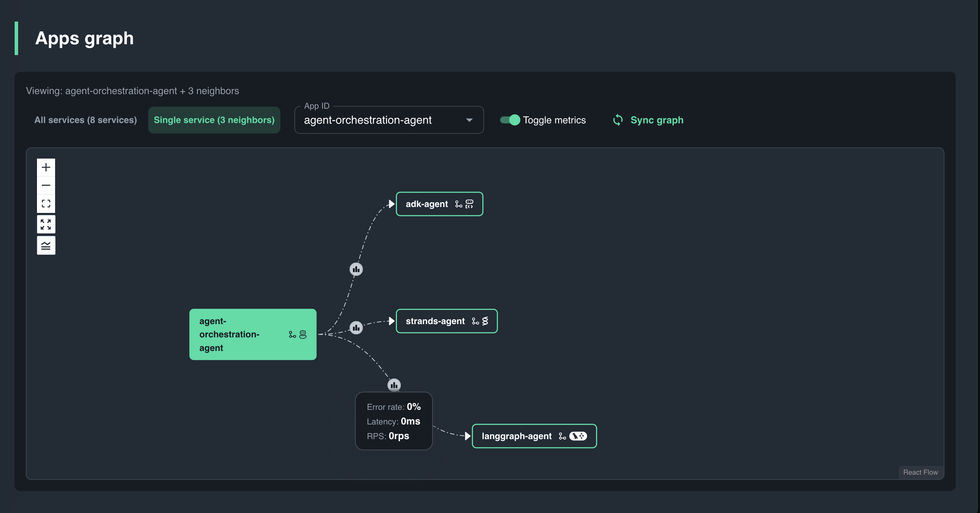Click the LangChain icon in langgraph-agent node
This screenshot has height=513, width=980.
(x=578, y=436)
